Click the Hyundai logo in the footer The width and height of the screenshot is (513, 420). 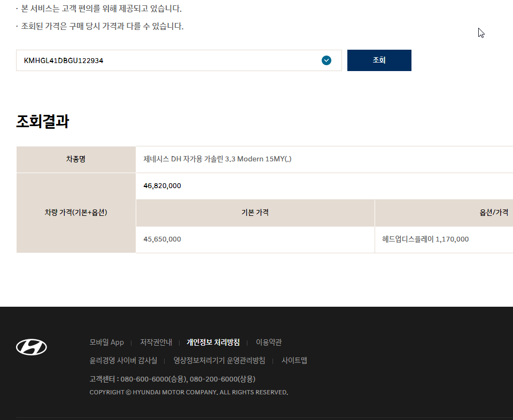(32, 347)
